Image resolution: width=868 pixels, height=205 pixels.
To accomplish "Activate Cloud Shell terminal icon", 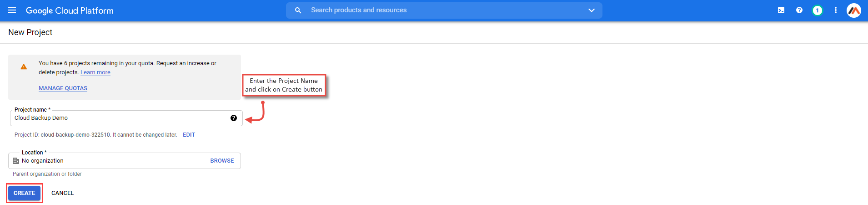I will 781,10.
